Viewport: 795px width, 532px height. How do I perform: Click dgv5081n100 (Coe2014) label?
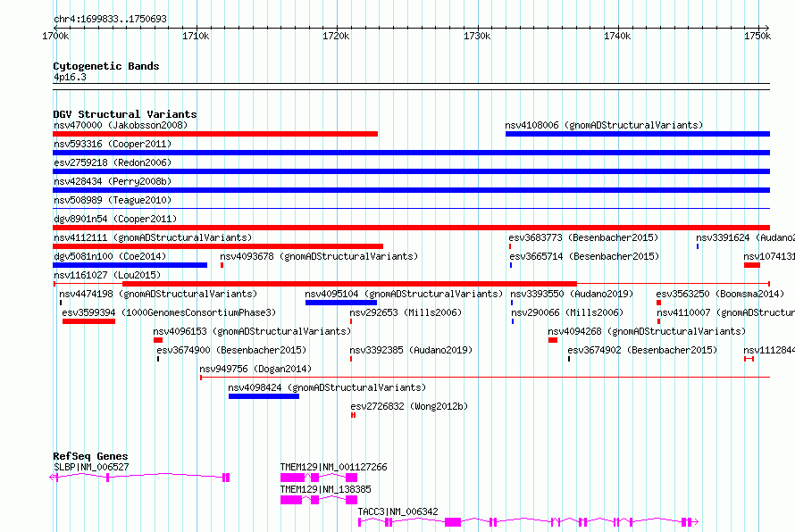(x=110, y=256)
